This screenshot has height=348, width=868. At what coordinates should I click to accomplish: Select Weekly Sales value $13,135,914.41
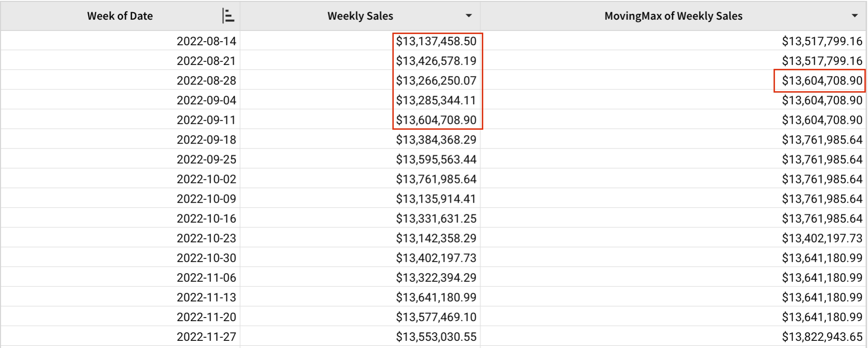point(436,199)
